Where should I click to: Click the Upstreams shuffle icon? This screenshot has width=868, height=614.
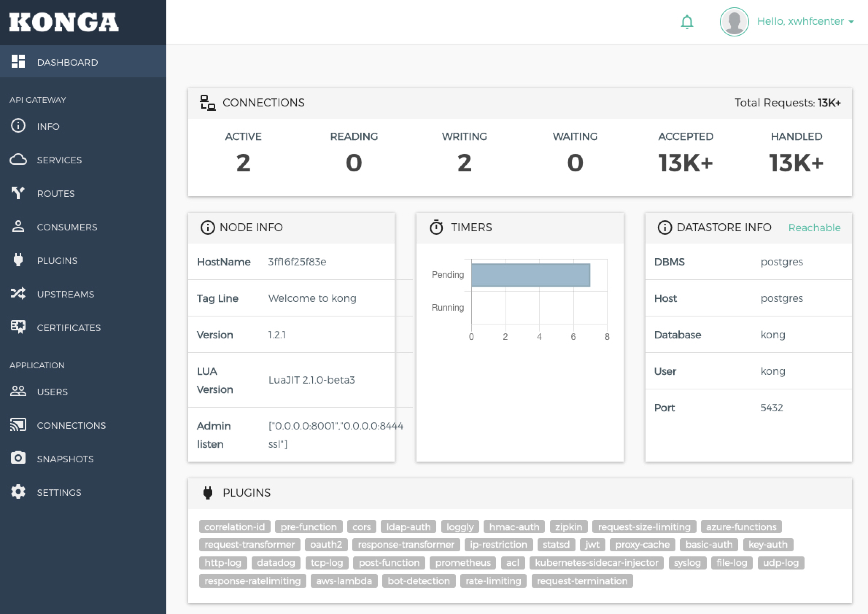click(18, 294)
